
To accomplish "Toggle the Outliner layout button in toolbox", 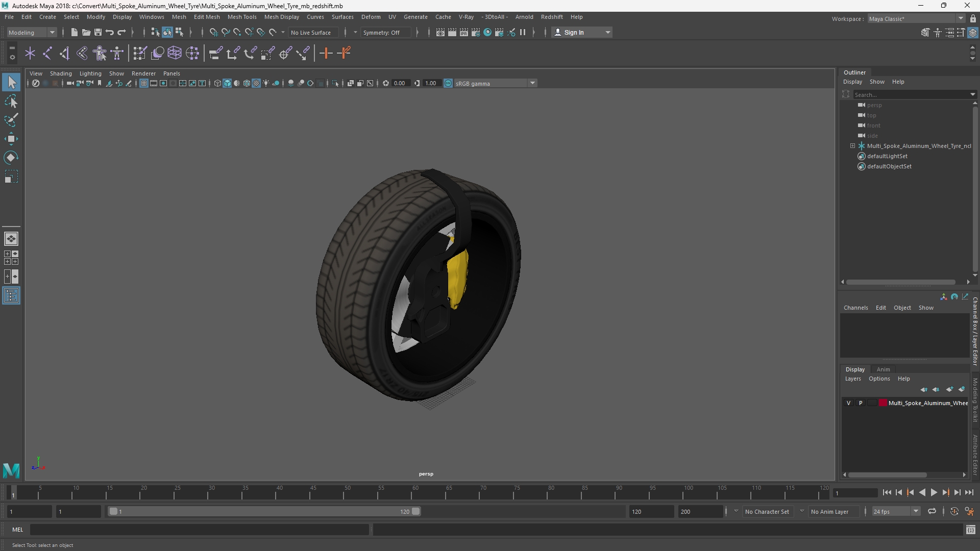I will click(x=11, y=296).
